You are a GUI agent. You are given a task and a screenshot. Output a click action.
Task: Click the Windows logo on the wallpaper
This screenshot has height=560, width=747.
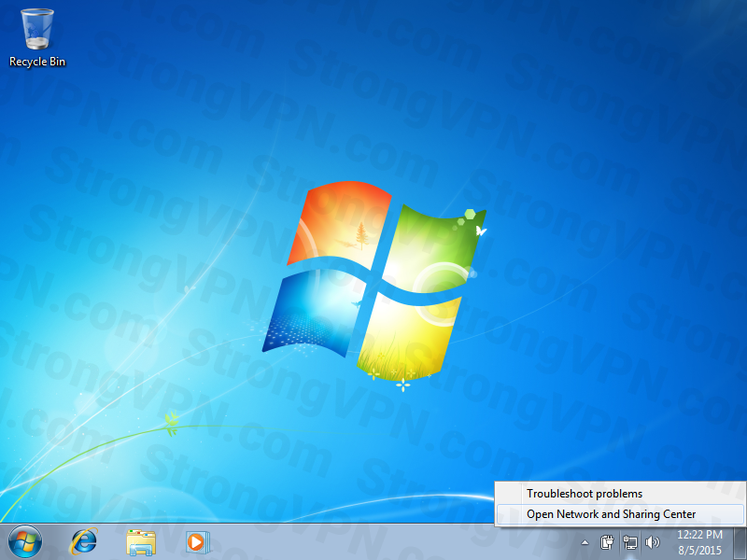[x=373, y=280]
